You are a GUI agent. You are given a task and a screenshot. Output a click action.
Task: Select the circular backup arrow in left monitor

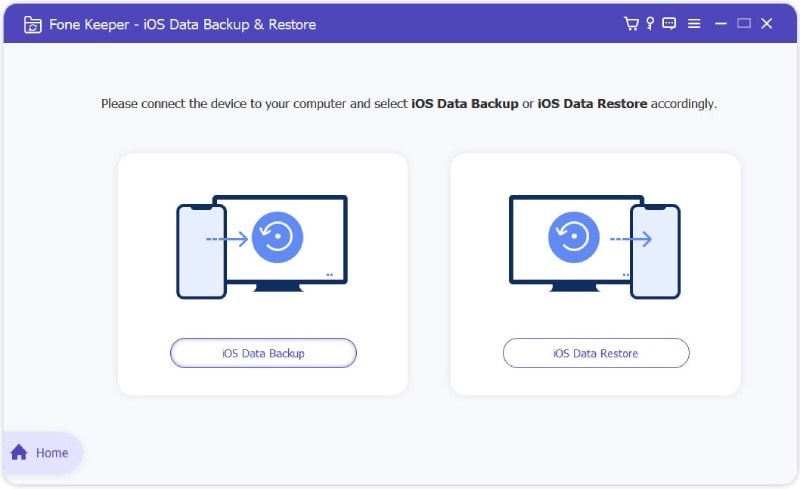click(278, 237)
